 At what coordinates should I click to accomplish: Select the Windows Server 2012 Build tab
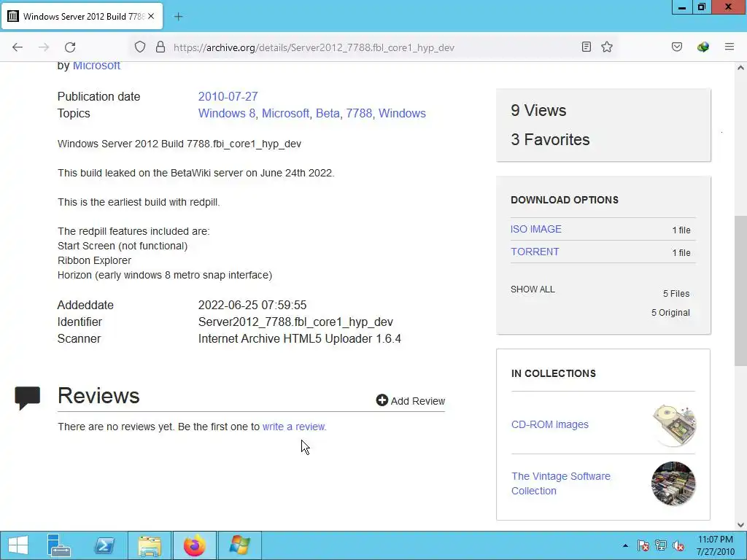pos(82,17)
